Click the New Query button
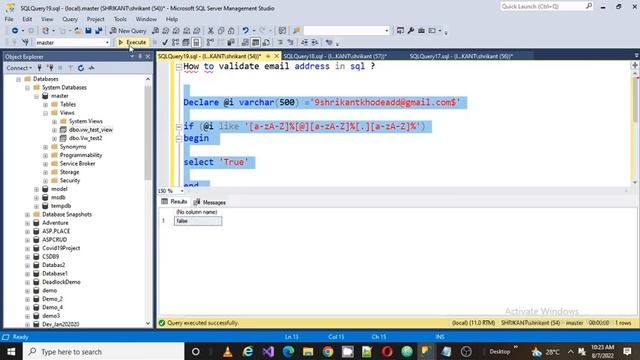Viewport: 640px width, 360px height. click(128, 31)
